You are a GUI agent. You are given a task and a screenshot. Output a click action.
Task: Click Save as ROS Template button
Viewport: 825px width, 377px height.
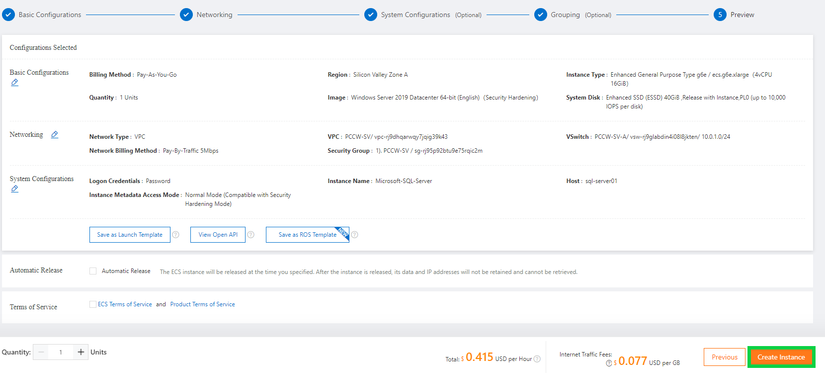[x=307, y=235]
